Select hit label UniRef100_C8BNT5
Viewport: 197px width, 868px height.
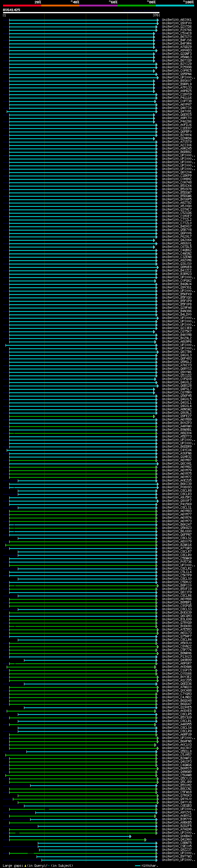click(x=177, y=843)
